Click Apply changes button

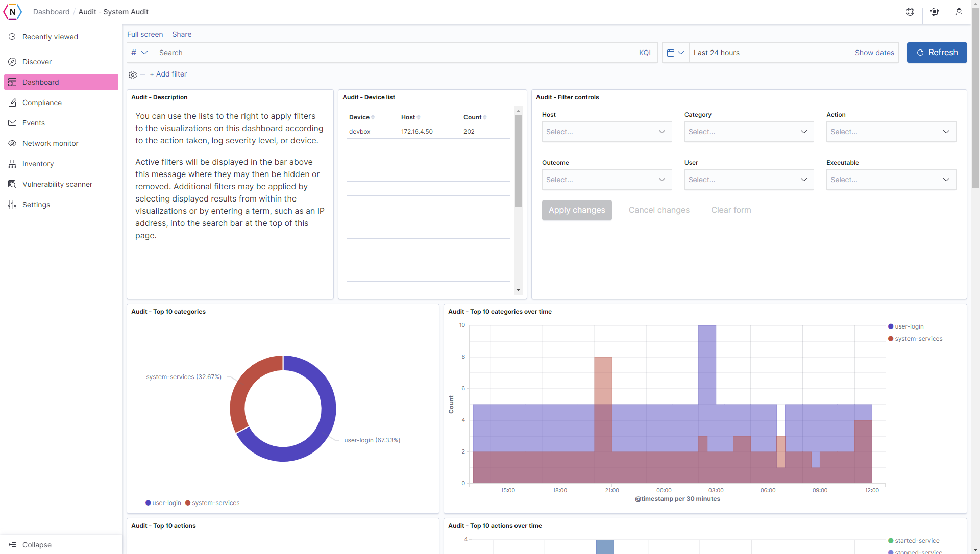pyautogui.click(x=577, y=210)
